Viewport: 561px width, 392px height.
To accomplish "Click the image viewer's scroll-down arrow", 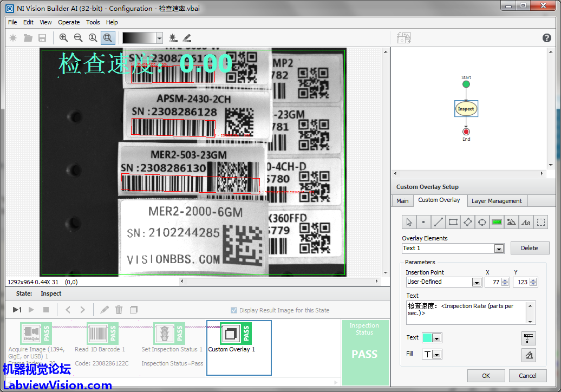I will tap(386, 272).
